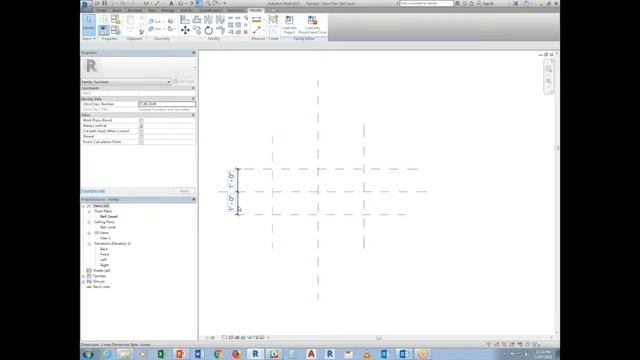Click the Copy tool icon in Modify panel
The image size is (640, 360).
coord(197,30)
